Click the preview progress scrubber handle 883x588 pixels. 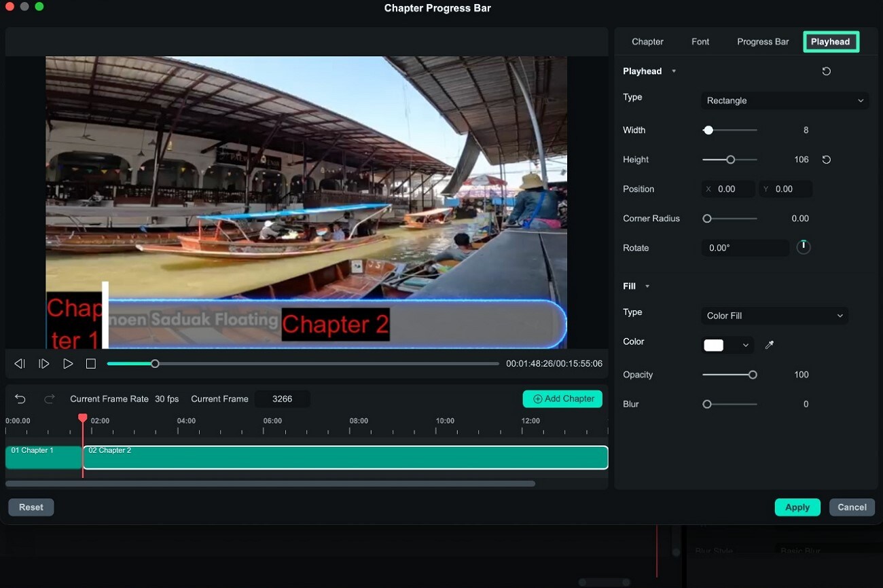[155, 364]
